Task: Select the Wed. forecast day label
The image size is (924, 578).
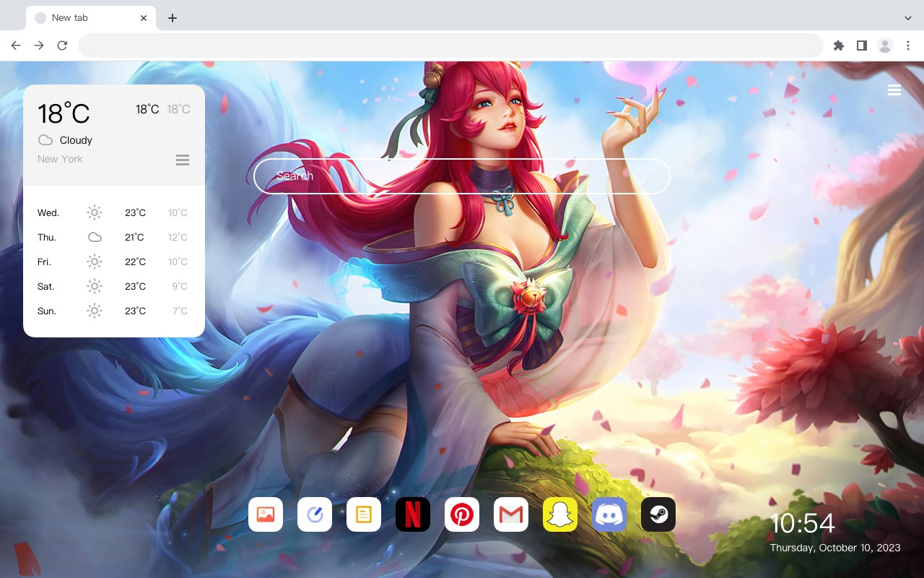Action: 48,212
